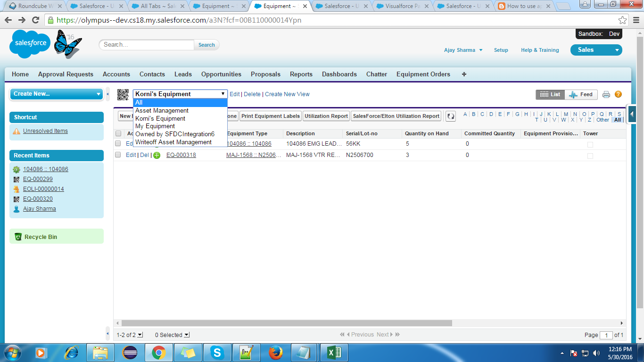644x362 pixels.
Task: Select Writeoff Asset Management view option
Action: [x=180, y=142]
